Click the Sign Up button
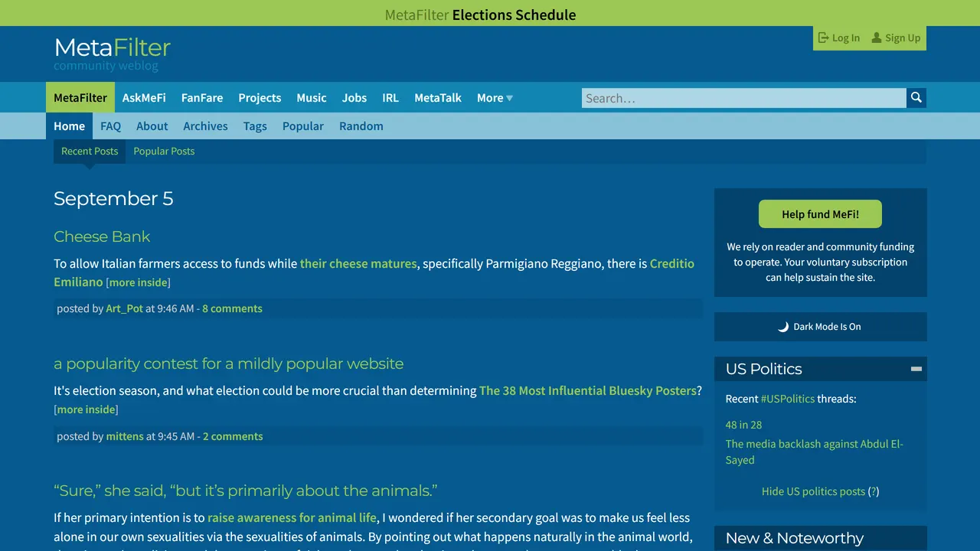 pyautogui.click(x=897, y=38)
